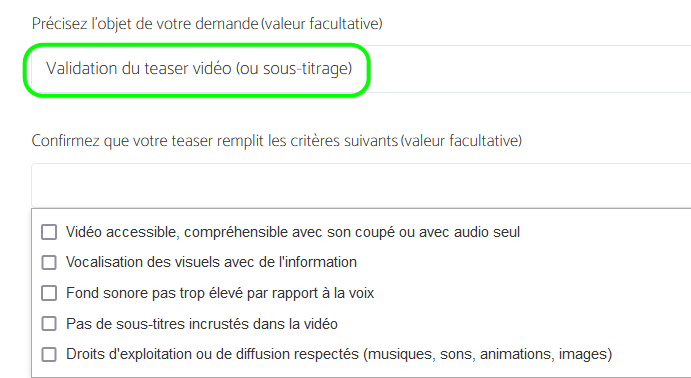Pick the 'Pas de sous-titres incrustés dans la vidéo' label
Screen dimensions: 691x378
coord(202,324)
